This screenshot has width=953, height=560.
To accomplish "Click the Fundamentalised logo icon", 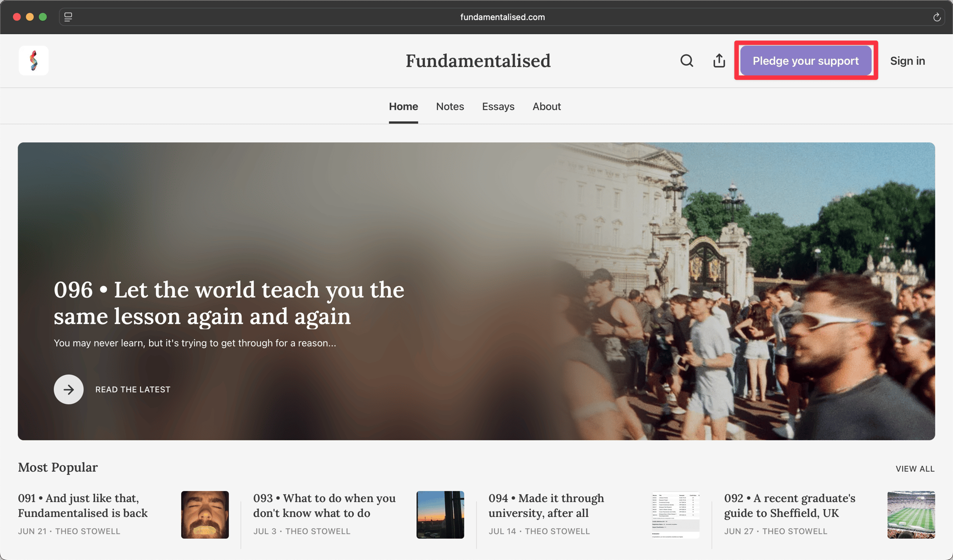I will click(33, 60).
